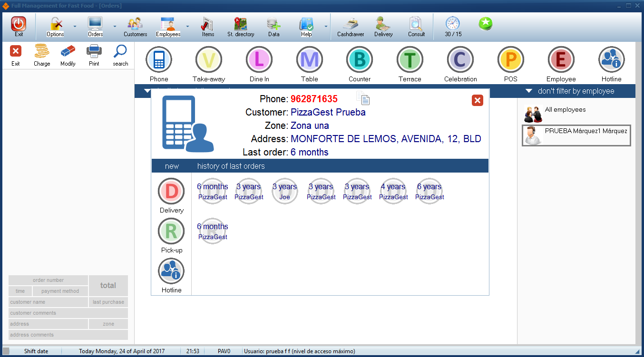The image size is (644, 357).
Task: Open the Cashdrawer icon
Action: pos(351,24)
